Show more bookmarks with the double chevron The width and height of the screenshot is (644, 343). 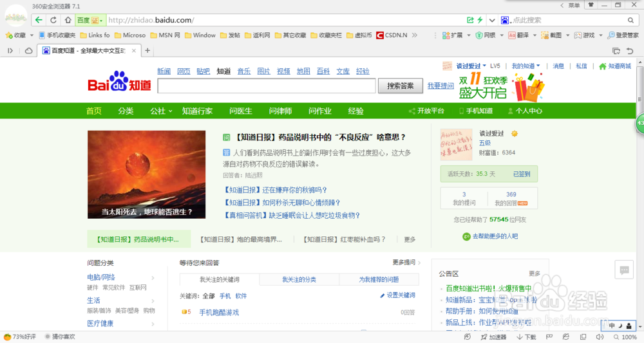414,35
